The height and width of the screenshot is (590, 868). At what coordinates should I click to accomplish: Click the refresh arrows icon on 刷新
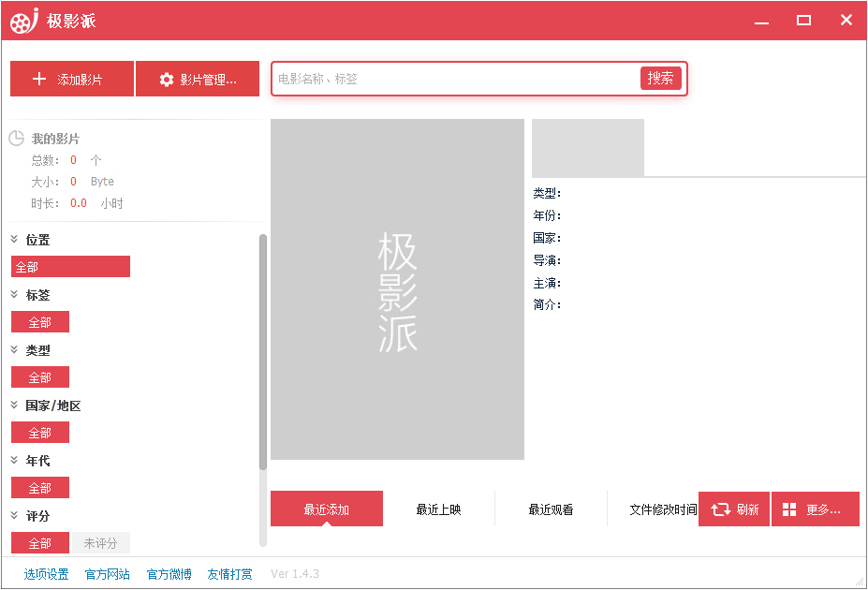click(x=720, y=509)
